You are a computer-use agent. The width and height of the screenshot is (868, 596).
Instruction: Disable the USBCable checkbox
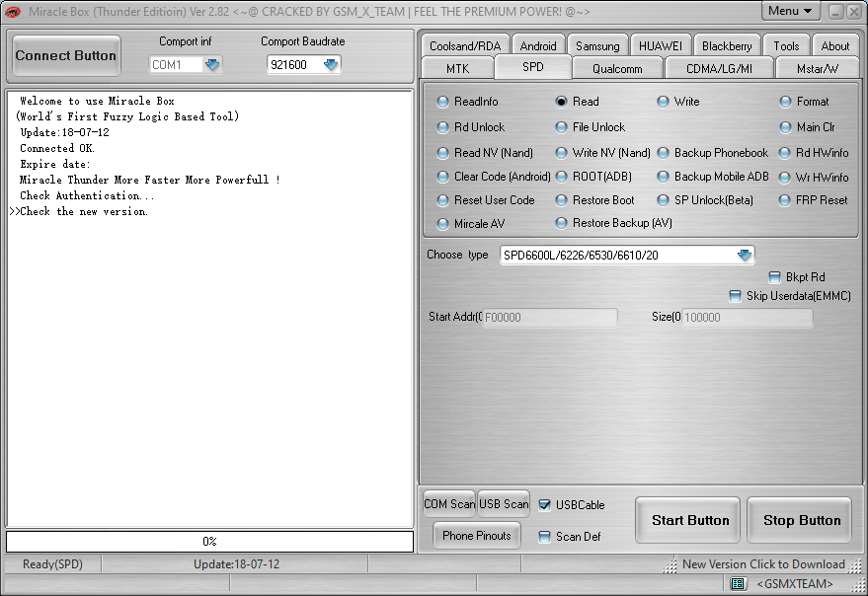(546, 504)
